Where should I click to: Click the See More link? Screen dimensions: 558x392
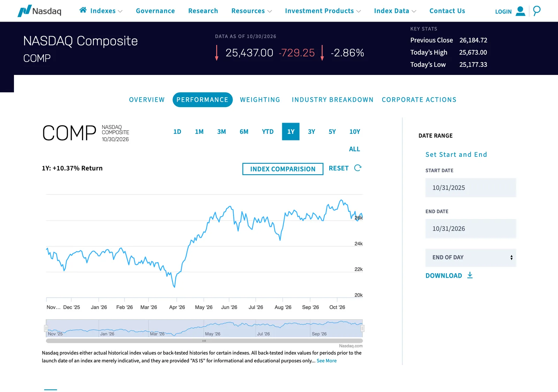(326, 361)
